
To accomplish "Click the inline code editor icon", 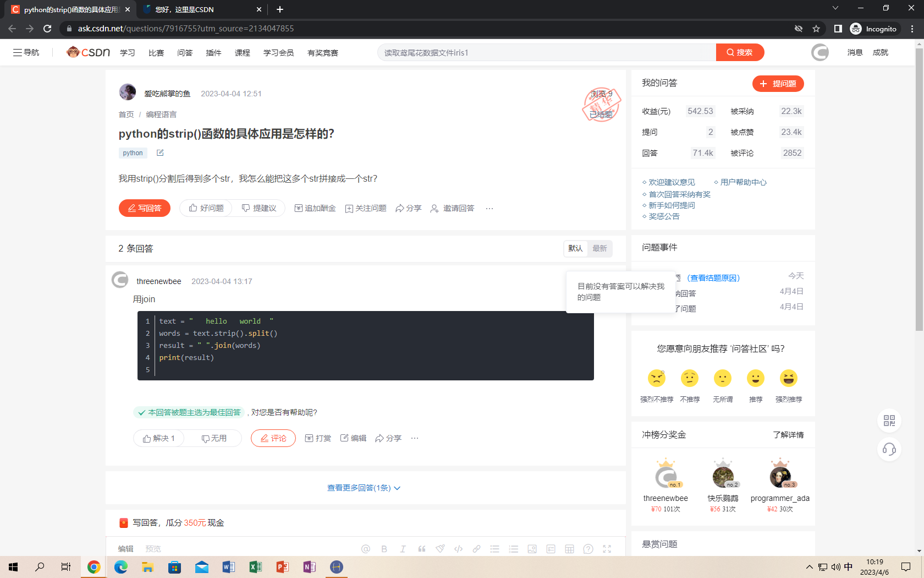I will pyautogui.click(x=458, y=549).
